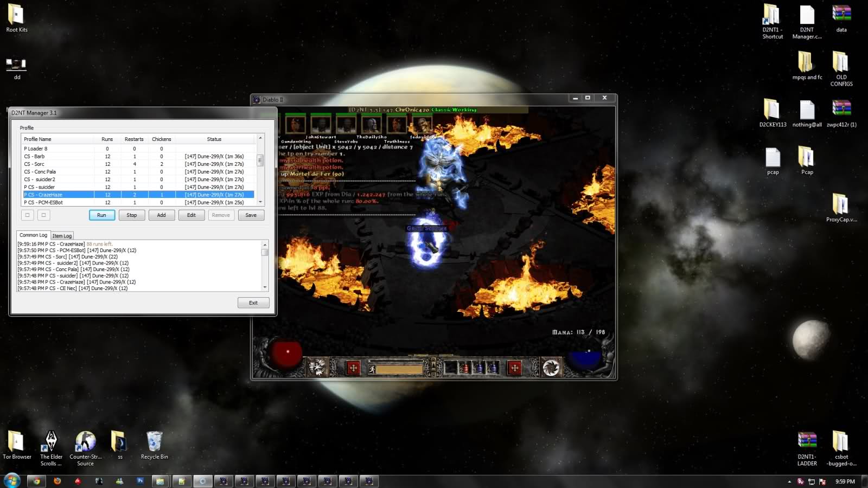Sort by the Restarts column header
Image resolution: width=868 pixels, height=488 pixels.
click(x=135, y=139)
